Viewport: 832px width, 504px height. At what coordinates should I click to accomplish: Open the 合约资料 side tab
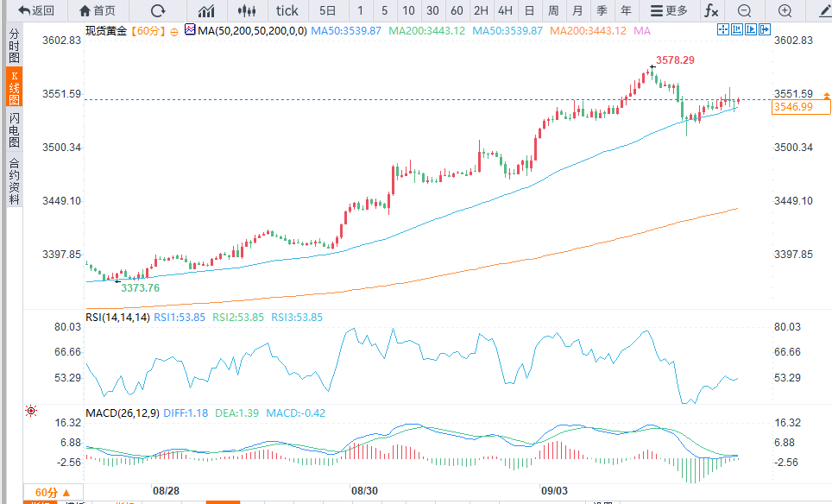[x=15, y=181]
